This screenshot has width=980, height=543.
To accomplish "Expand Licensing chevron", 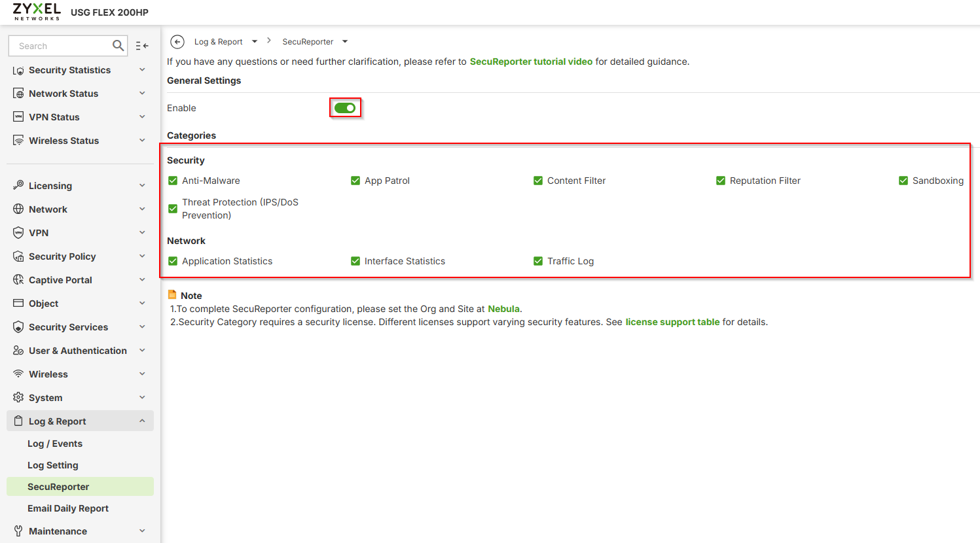I will click(142, 186).
